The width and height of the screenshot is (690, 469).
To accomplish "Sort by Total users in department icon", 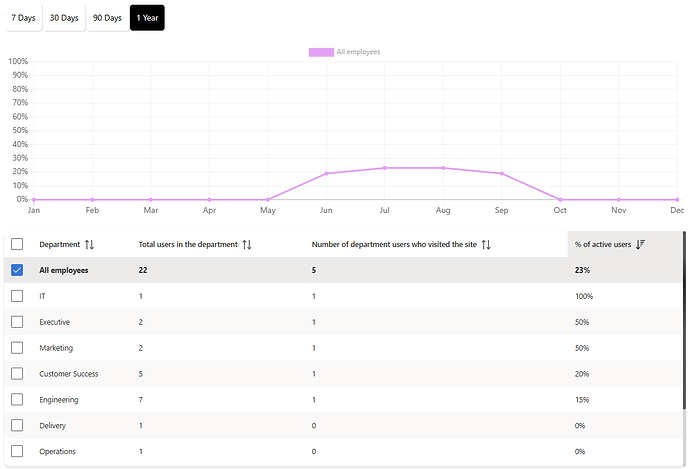I will (247, 244).
